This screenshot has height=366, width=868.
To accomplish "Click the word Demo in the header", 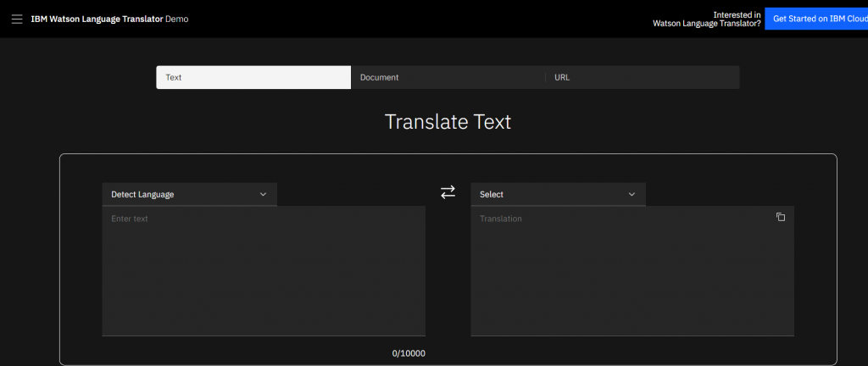I will [x=177, y=19].
